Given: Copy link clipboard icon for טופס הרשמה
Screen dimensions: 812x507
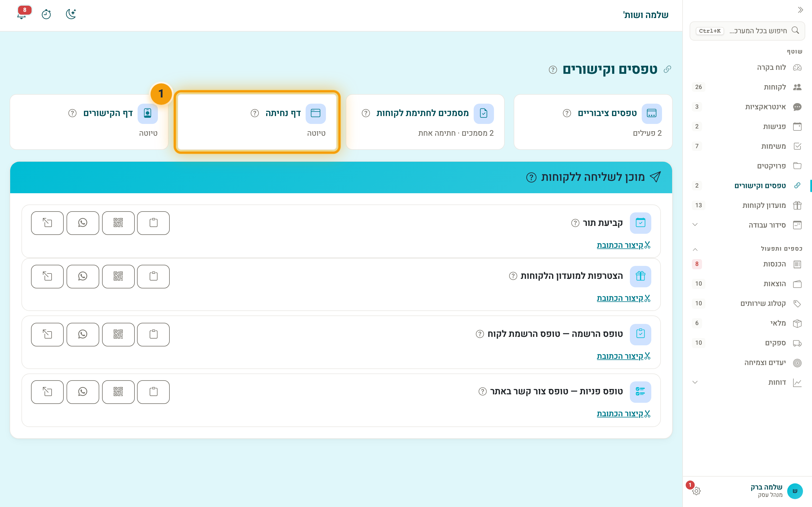Looking at the screenshot, I should [x=153, y=334].
